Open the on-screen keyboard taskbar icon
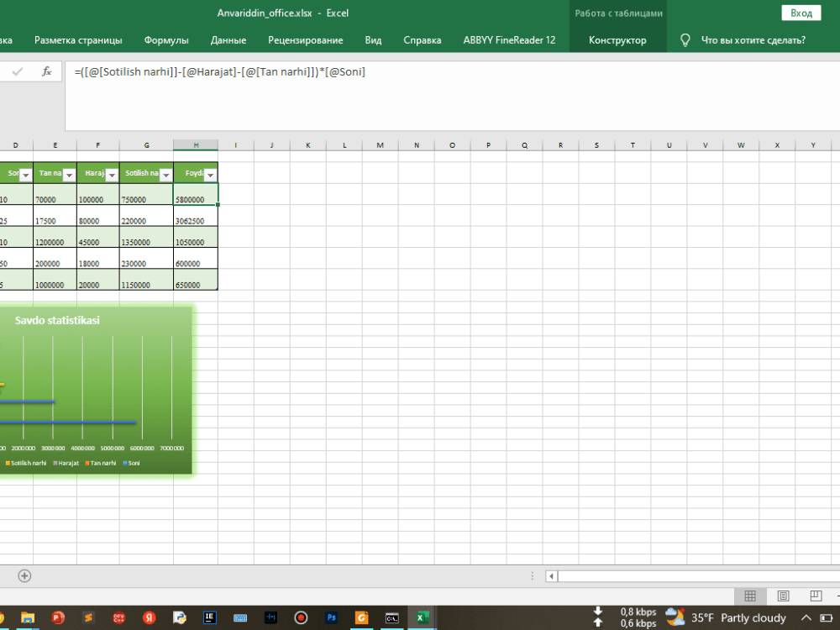Viewport: 840px width, 630px height. tap(240, 617)
